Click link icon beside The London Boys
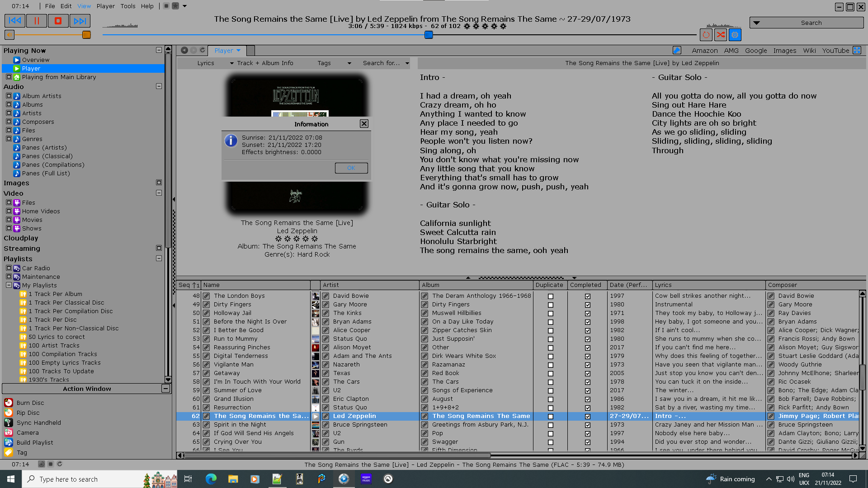The height and width of the screenshot is (488, 868). coord(206,296)
